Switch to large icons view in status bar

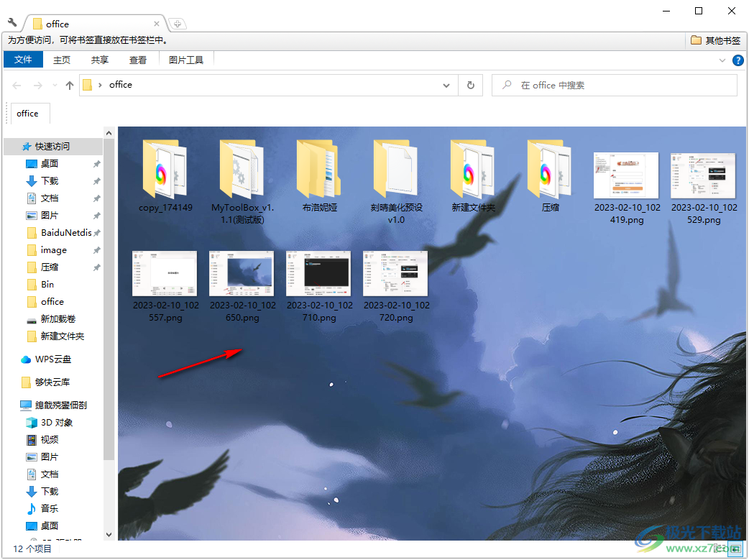[x=736, y=548]
